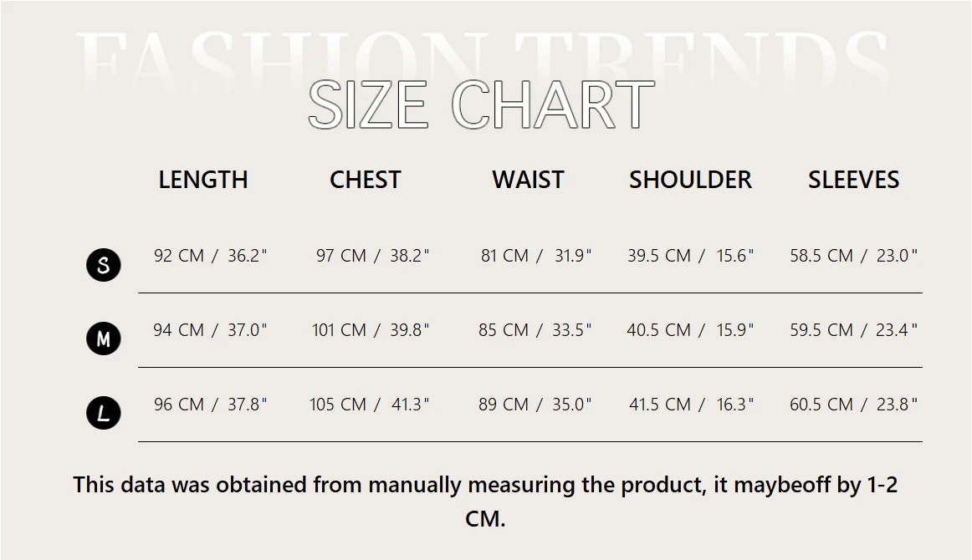Select the SHOULDER column header
Image resolution: width=972 pixels, height=560 pixels.
(x=690, y=180)
